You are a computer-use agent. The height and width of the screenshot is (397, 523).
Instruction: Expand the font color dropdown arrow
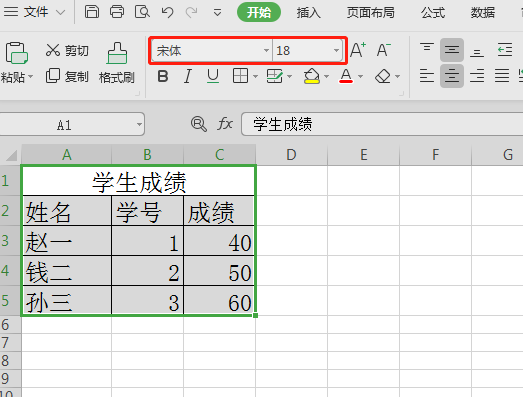[x=361, y=77]
